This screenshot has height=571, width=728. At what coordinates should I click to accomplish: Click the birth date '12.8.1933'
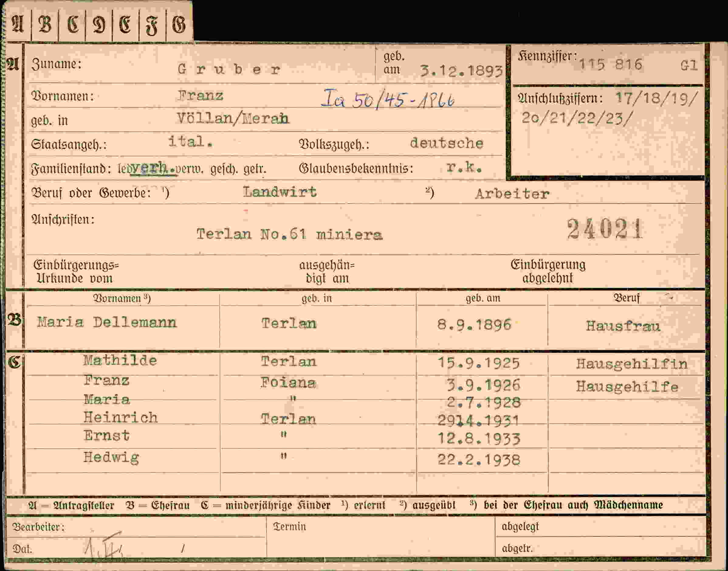[x=479, y=438]
